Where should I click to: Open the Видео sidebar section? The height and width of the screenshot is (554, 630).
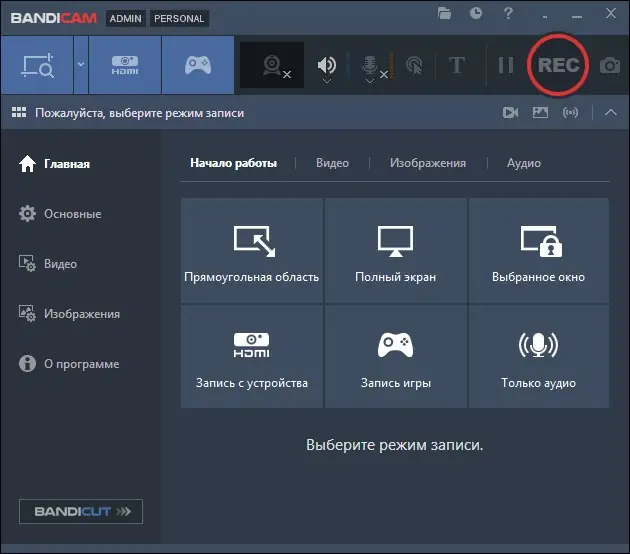pyautogui.click(x=48, y=264)
